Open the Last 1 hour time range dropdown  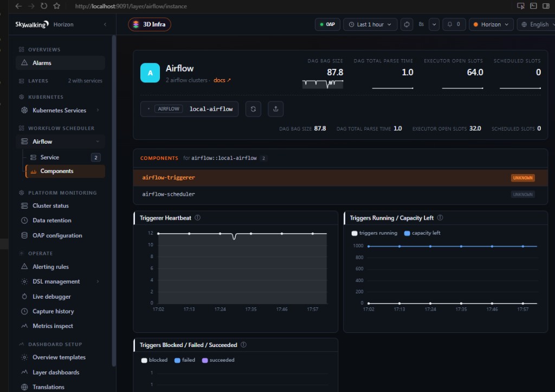(370, 24)
